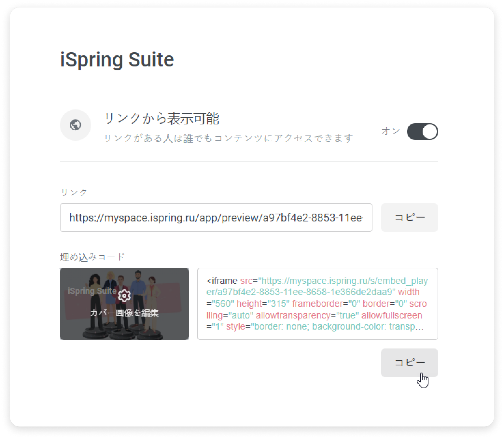Click the globe icon beside リンクから表示可能
Screen dimensions: 504x439
(75, 125)
